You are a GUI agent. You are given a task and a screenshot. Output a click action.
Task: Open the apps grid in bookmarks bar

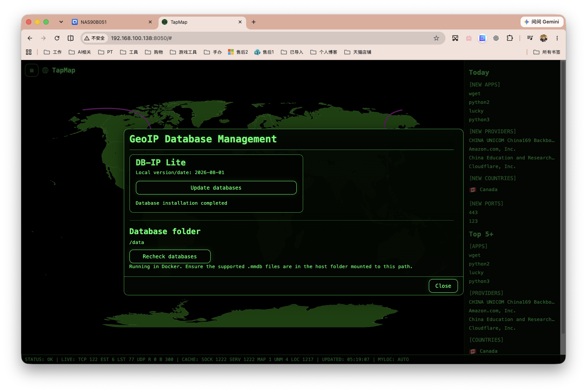pos(29,52)
